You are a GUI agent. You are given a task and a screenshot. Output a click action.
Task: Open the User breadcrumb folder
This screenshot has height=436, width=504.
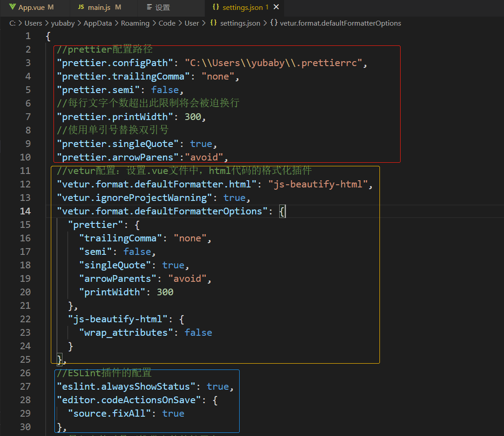coord(192,23)
